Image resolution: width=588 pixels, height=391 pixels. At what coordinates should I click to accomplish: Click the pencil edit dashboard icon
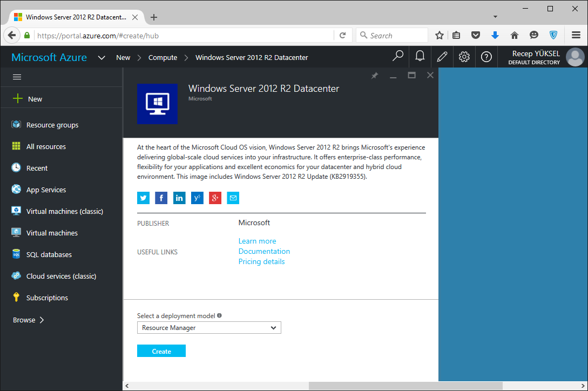(442, 57)
